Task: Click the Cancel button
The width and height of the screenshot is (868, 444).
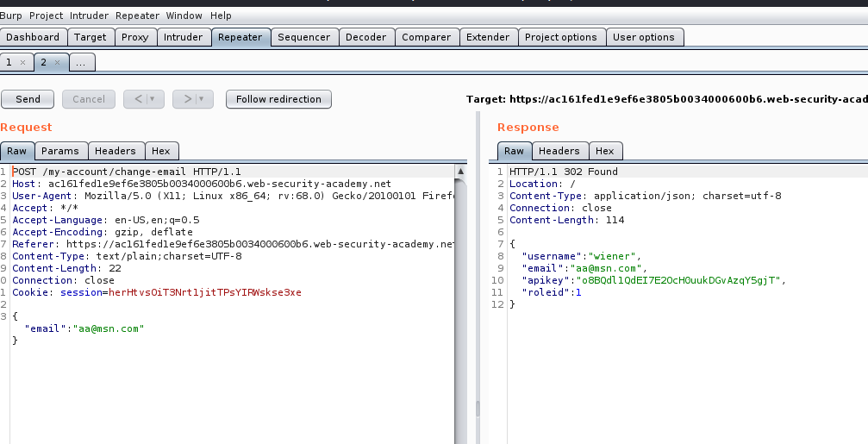Action: tap(89, 99)
